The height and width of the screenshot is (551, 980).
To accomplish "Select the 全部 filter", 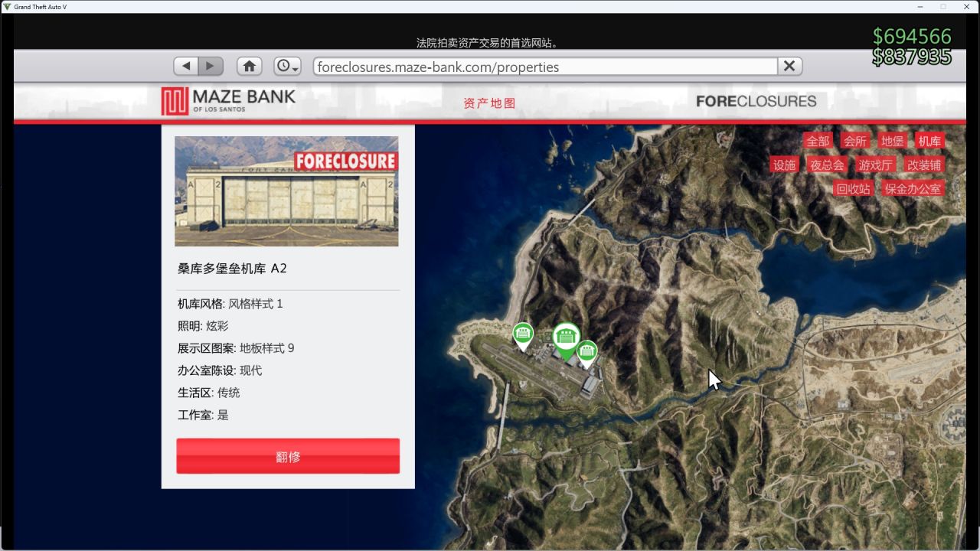I will pyautogui.click(x=818, y=141).
